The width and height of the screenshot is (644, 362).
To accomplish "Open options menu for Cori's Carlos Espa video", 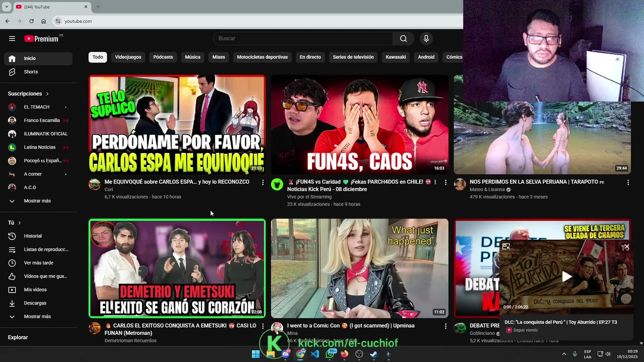I will coord(263,183).
